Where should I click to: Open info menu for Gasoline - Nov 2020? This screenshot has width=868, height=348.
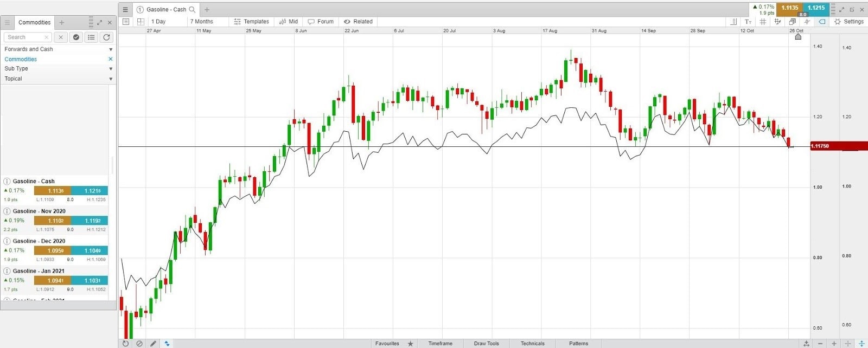point(7,211)
